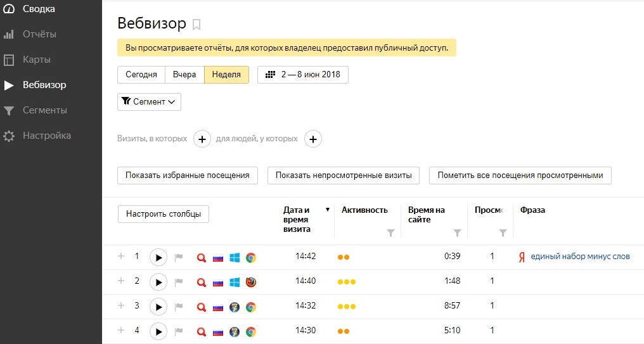The height and width of the screenshot is (344, 644).
Task: Open the Отчёты sidebar section
Action: (x=39, y=34)
